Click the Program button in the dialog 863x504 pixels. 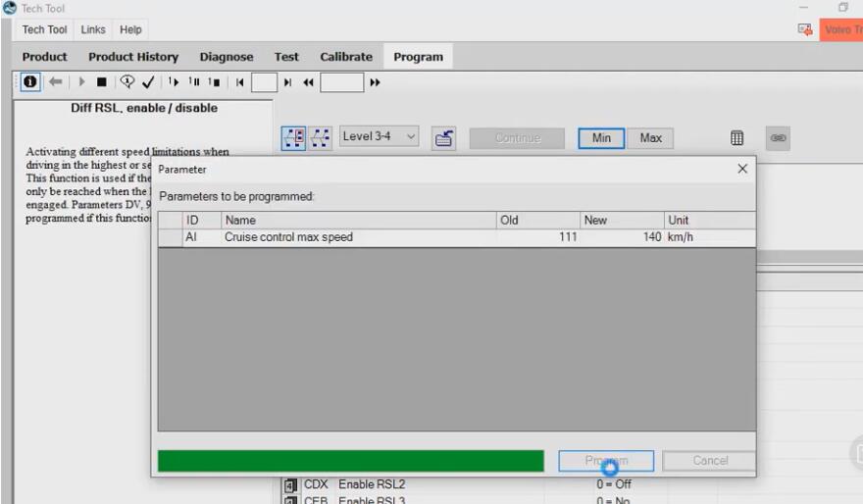point(606,461)
